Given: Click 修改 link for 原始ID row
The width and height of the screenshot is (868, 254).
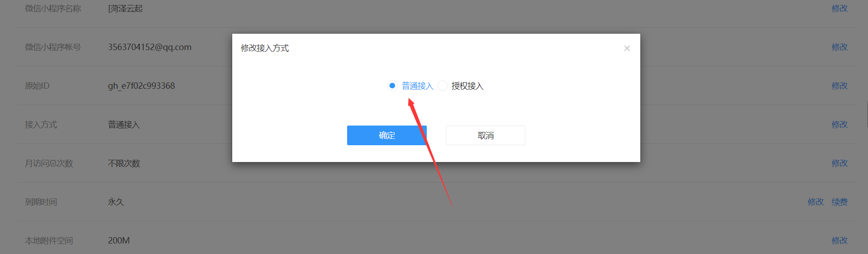Looking at the screenshot, I should 839,86.
